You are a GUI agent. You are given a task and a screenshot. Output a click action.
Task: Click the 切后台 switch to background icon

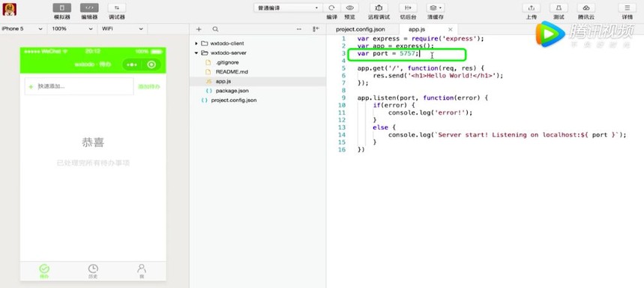(408, 7)
